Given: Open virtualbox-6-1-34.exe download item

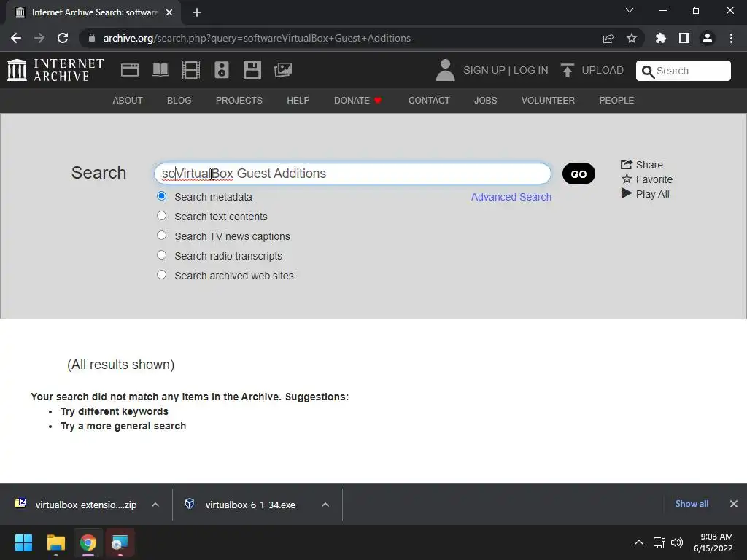Looking at the screenshot, I should coord(250,505).
